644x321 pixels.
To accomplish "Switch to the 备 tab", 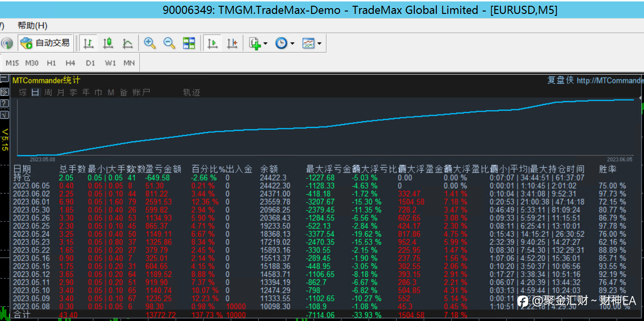I will [123, 92].
